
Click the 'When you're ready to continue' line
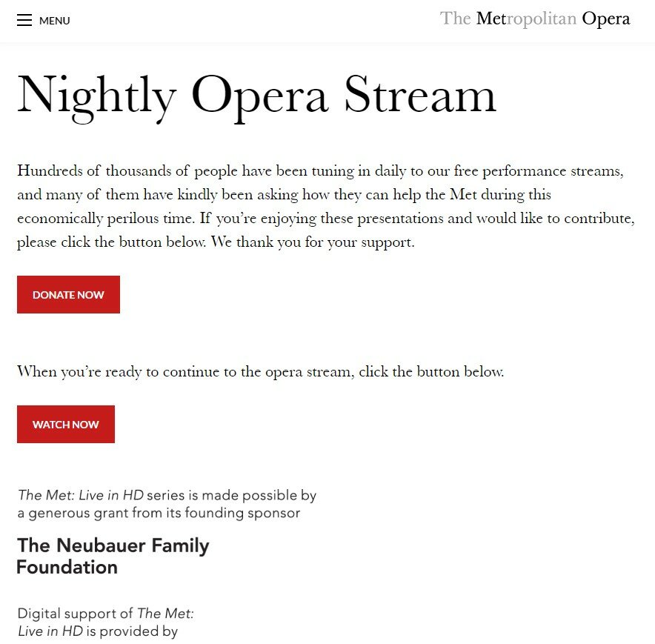point(260,371)
